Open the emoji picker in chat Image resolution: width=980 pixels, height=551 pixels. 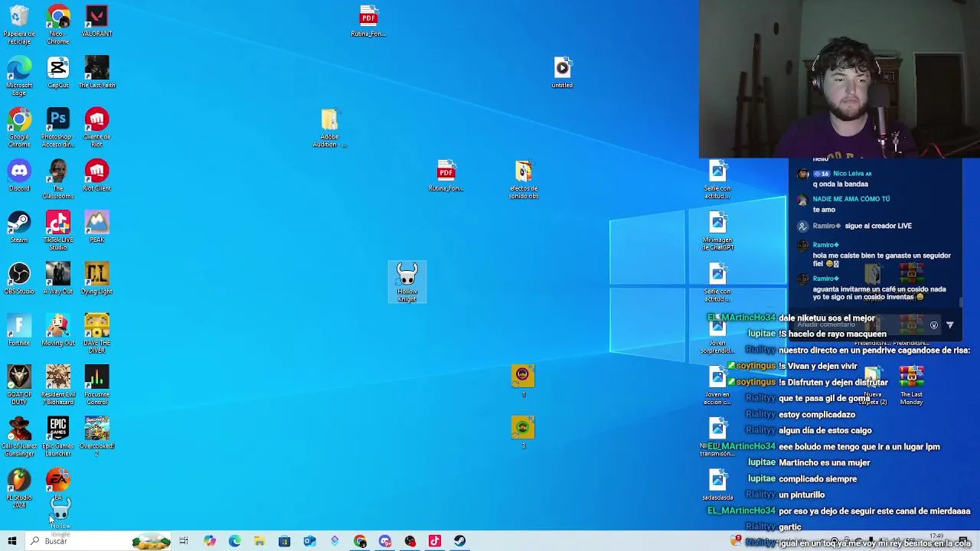pyautogui.click(x=933, y=324)
